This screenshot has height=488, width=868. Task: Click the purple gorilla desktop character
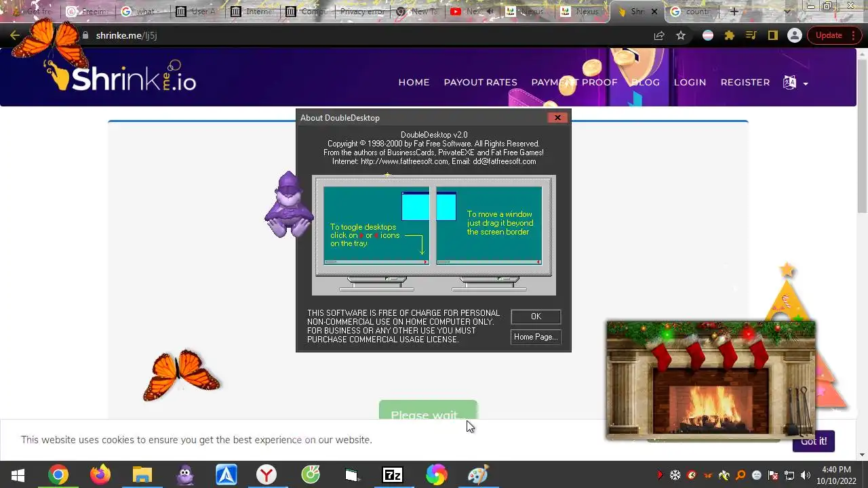(288, 205)
